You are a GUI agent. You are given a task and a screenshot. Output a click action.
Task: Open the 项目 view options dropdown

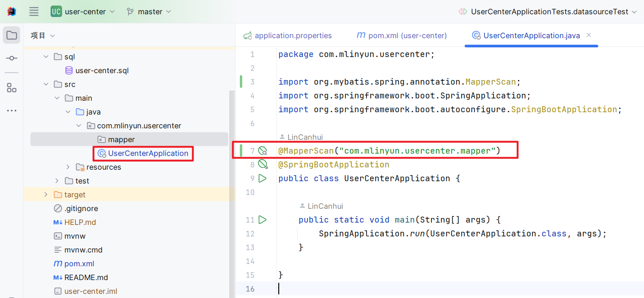(x=52, y=36)
